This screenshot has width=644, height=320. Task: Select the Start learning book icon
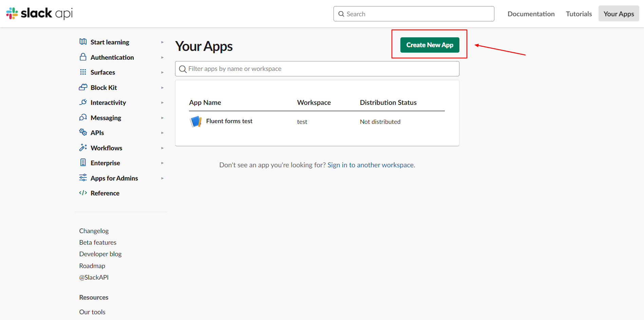click(x=83, y=41)
